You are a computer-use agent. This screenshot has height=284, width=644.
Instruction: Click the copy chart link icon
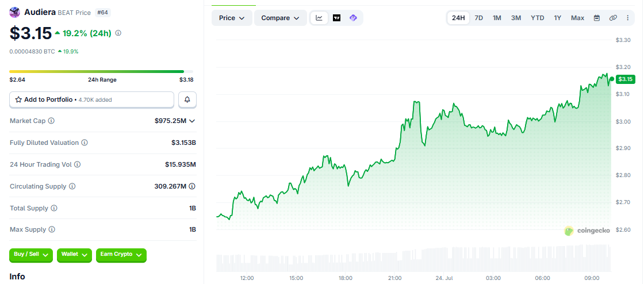613,18
